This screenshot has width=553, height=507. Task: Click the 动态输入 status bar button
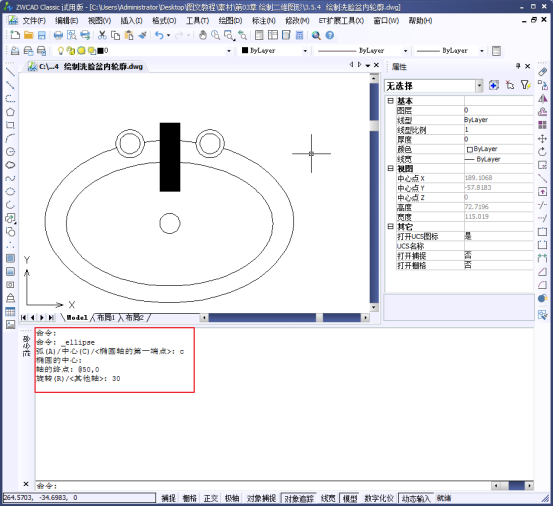click(x=416, y=498)
